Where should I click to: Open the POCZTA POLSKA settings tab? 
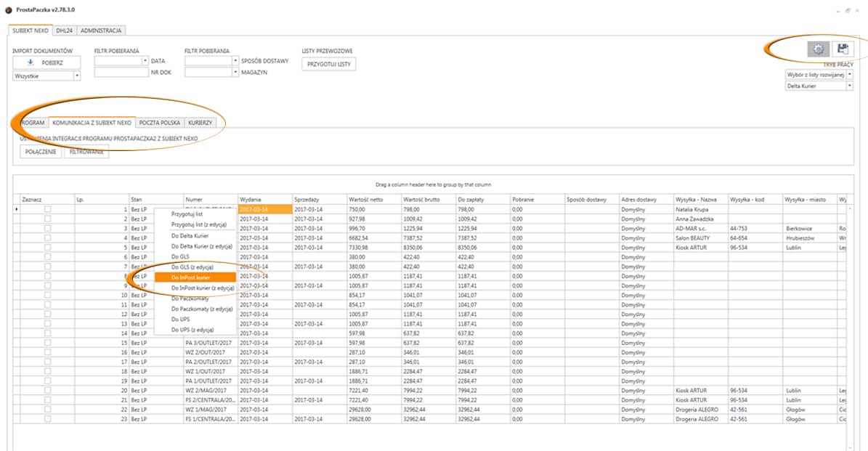(x=159, y=122)
